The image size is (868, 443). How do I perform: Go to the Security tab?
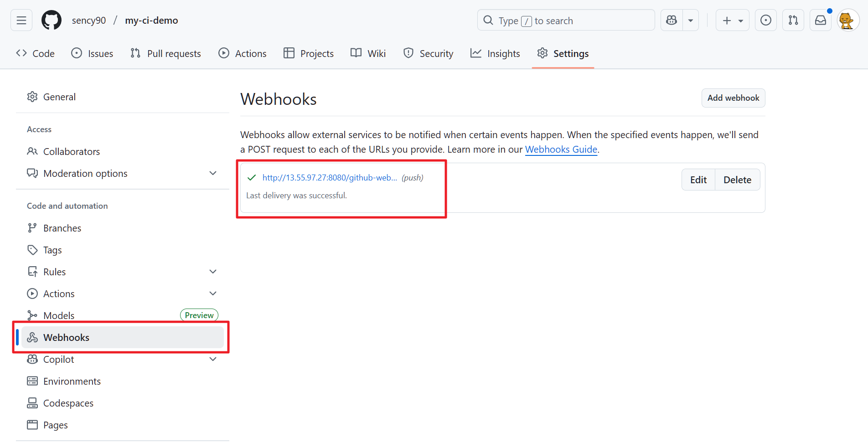pos(429,54)
